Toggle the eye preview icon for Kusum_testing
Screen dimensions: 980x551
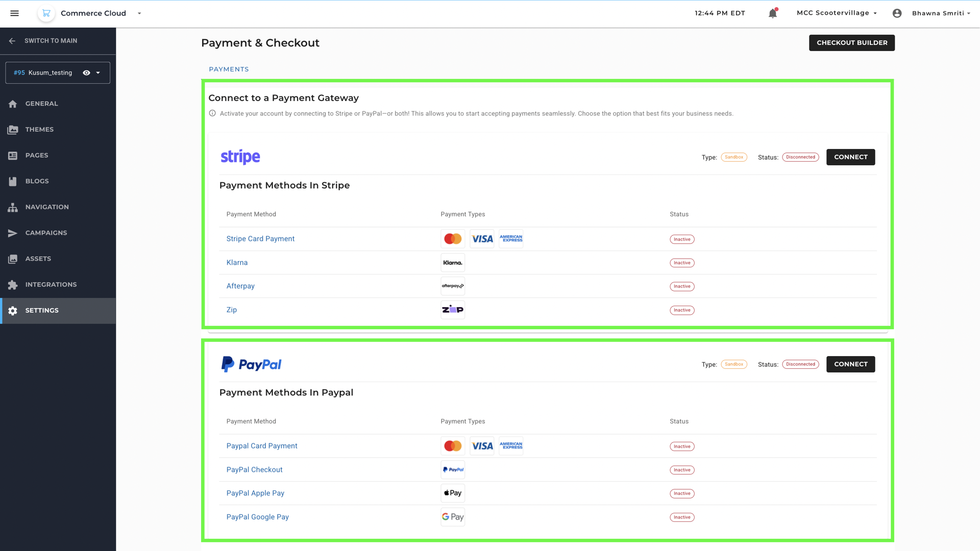(x=86, y=73)
